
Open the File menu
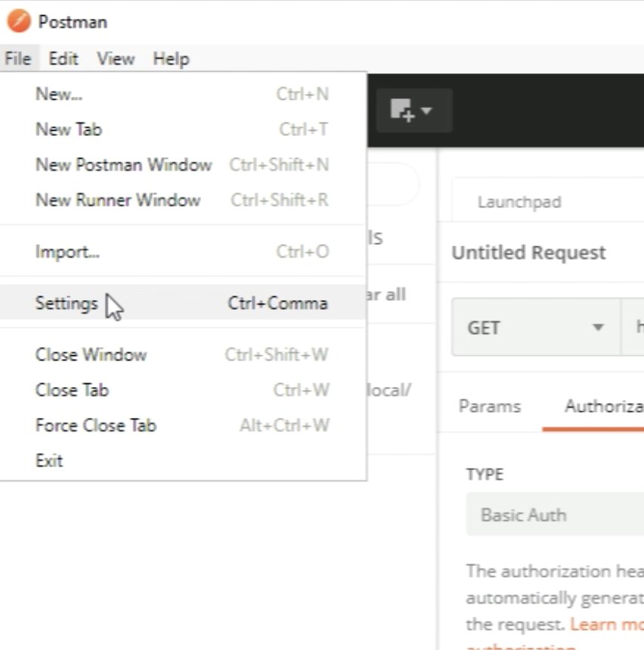coord(17,59)
